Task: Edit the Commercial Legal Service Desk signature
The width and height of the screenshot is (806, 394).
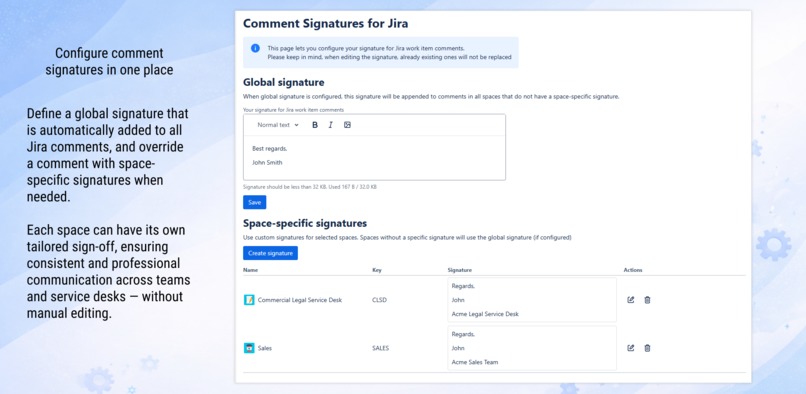Action: pyautogui.click(x=631, y=300)
